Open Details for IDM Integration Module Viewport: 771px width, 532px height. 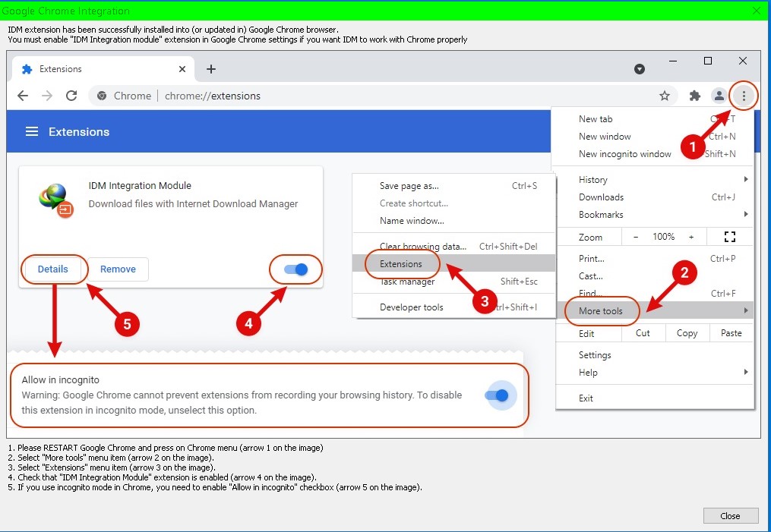[53, 269]
